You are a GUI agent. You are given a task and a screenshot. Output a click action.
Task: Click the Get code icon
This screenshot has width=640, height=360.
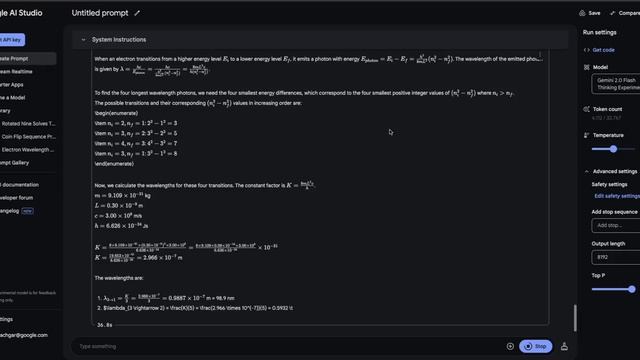(587, 50)
